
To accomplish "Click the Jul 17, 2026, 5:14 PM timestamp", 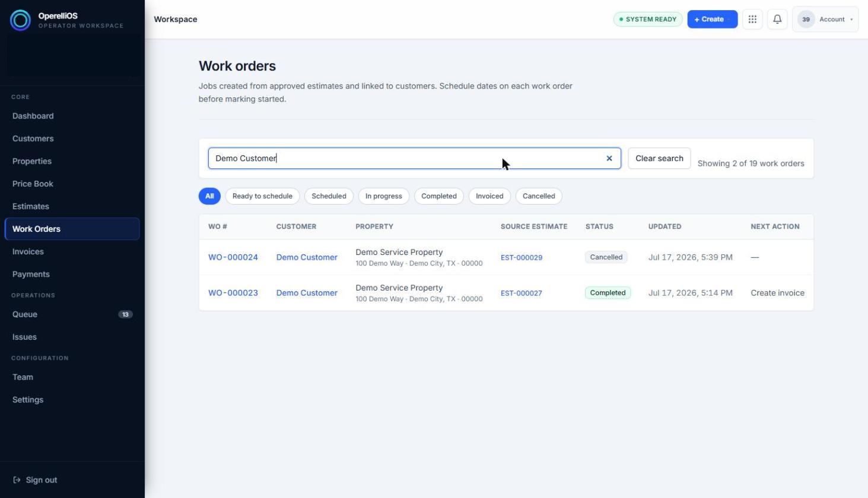I will 691,293.
